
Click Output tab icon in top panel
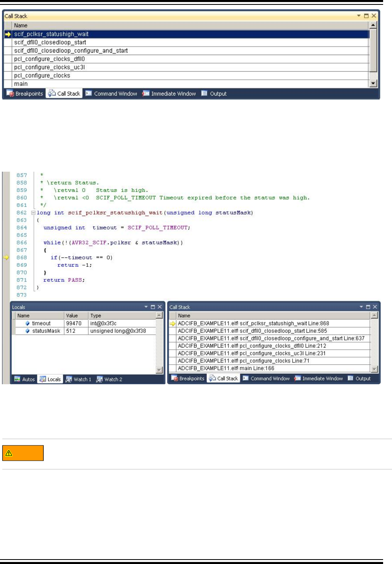tap(204, 94)
